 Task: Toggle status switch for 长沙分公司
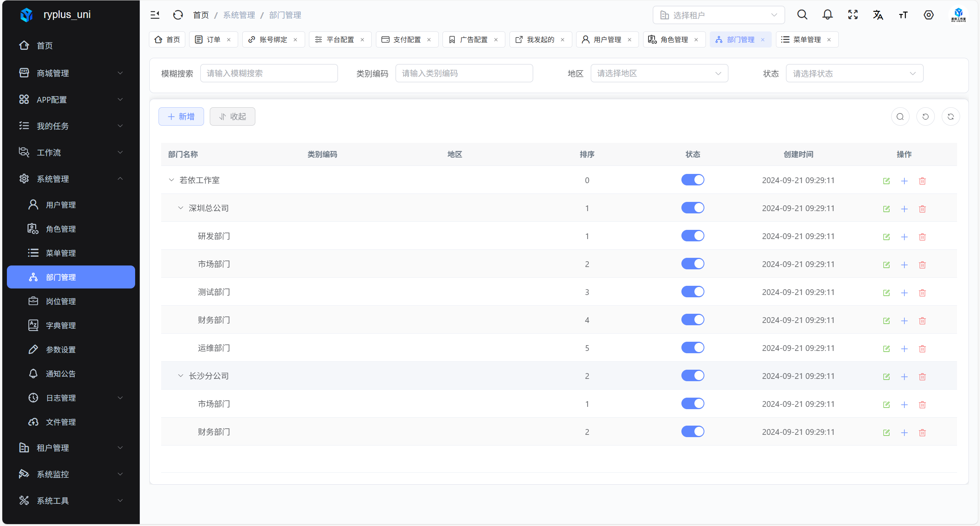(693, 375)
